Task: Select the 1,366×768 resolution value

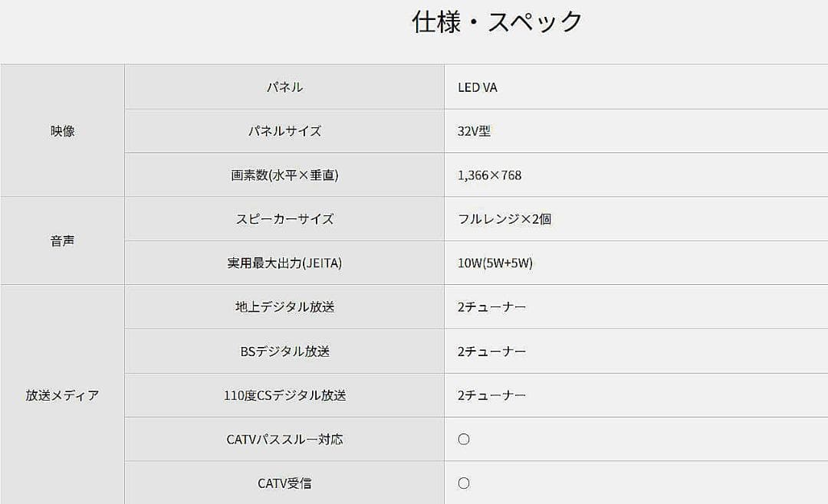Action: point(489,175)
